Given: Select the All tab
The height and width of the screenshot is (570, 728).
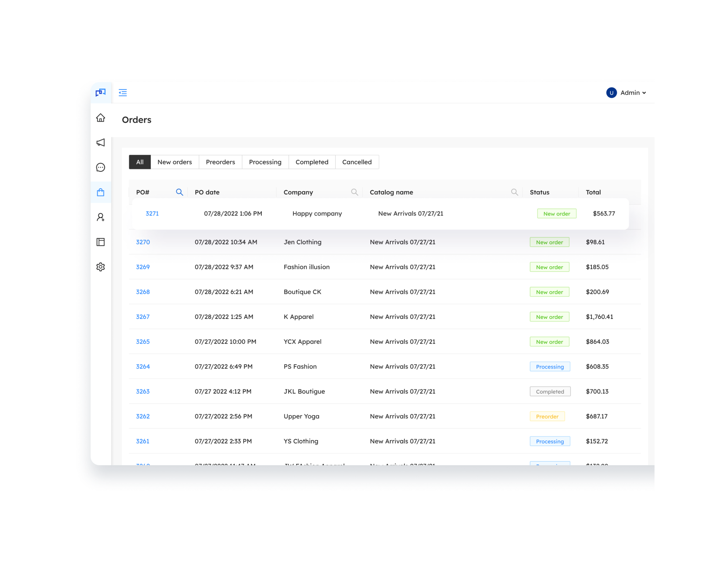Looking at the screenshot, I should click(140, 162).
